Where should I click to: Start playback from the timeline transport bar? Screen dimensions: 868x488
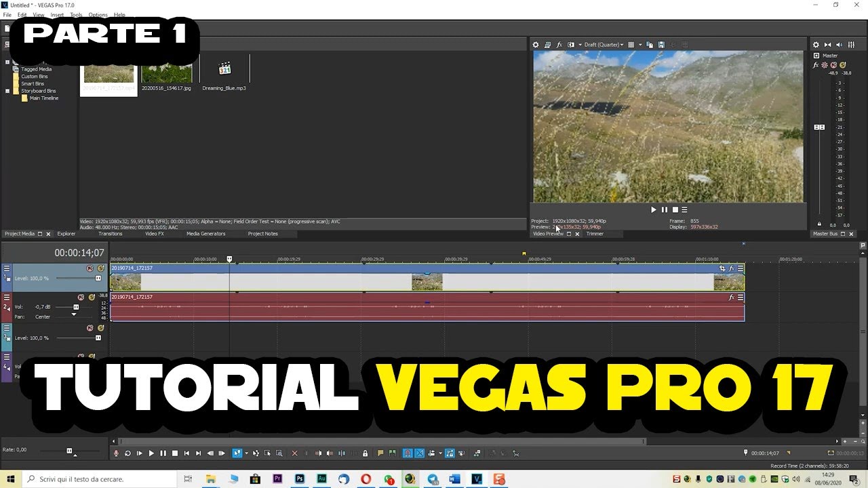click(151, 453)
